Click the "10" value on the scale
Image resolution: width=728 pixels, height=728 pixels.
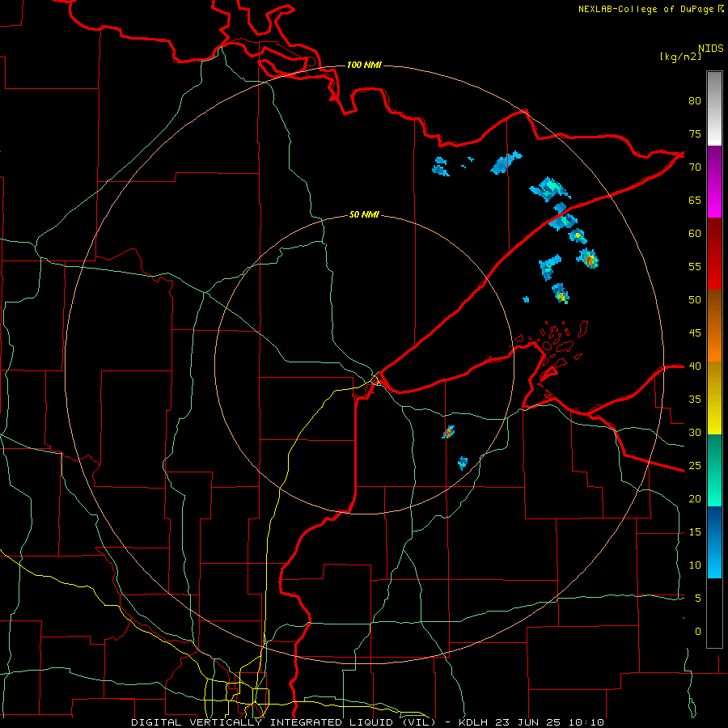pos(695,565)
